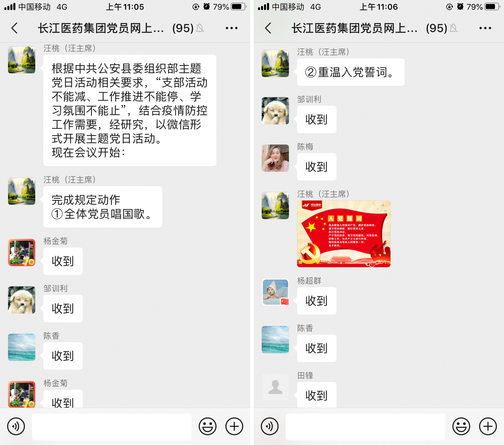Tap the back arrow in the left chat
This screenshot has width=504, height=445.
[14, 28]
